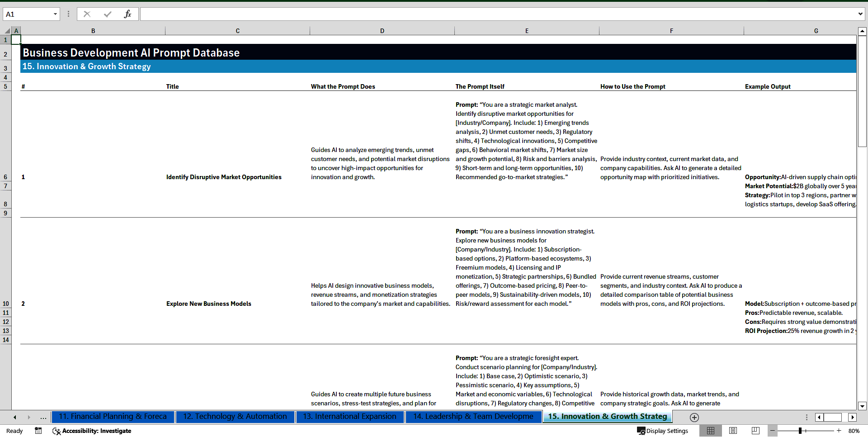Click the Insert Function (fx) icon
The width and height of the screenshot is (868, 437).
click(128, 14)
